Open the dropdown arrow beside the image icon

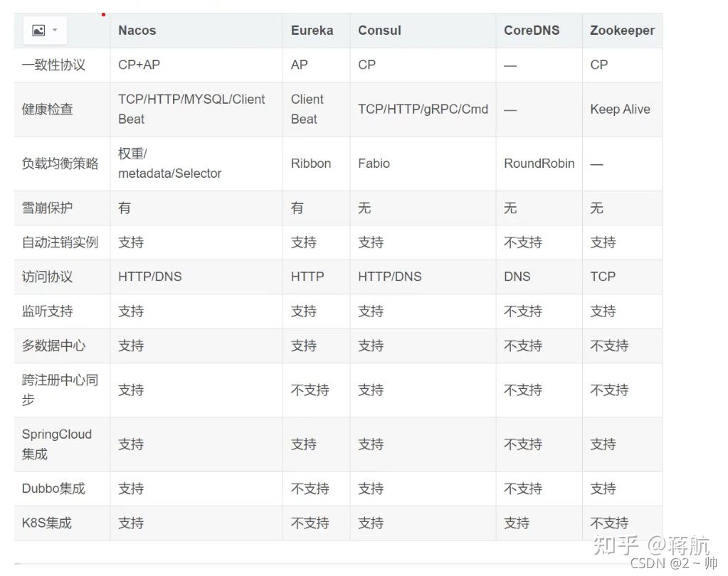(x=55, y=30)
